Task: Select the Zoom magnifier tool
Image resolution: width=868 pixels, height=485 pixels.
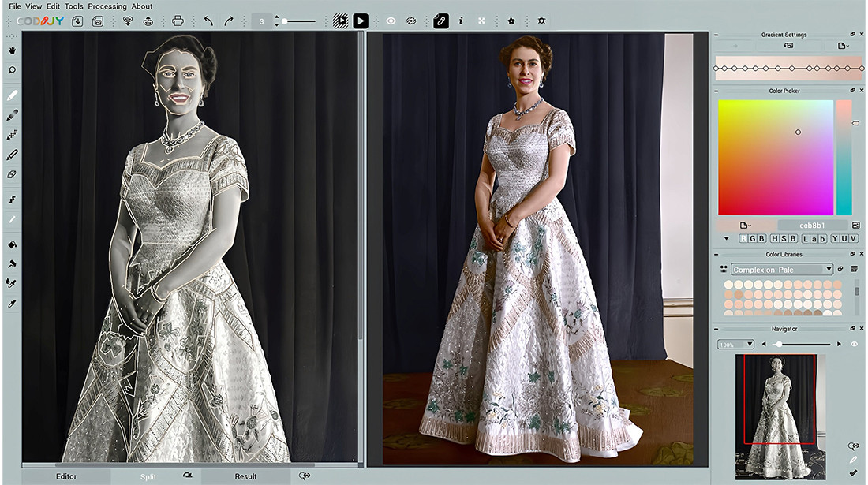Action: [x=12, y=70]
